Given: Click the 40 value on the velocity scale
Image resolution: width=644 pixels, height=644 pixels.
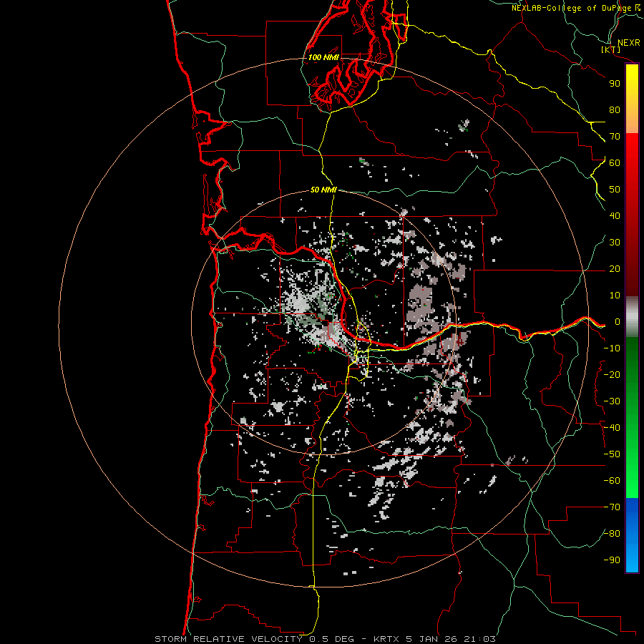Looking at the screenshot, I should point(615,216).
